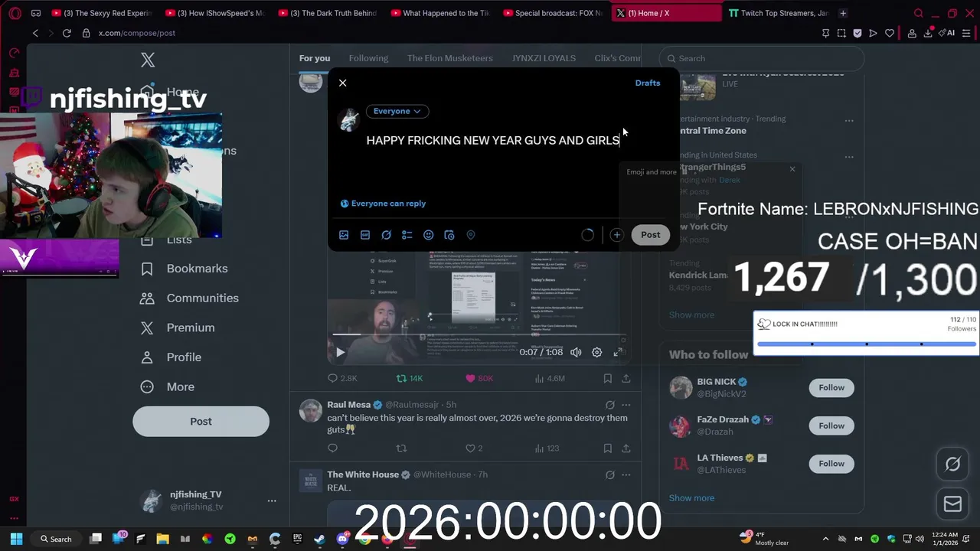Open Messages floating button
980x551 pixels.
[952, 504]
